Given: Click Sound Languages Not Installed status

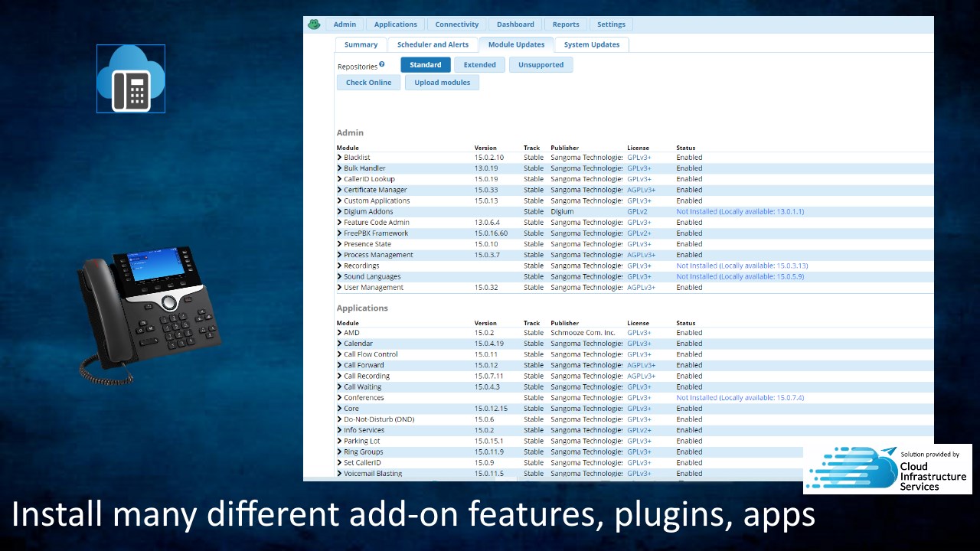Looking at the screenshot, I should click(x=740, y=277).
